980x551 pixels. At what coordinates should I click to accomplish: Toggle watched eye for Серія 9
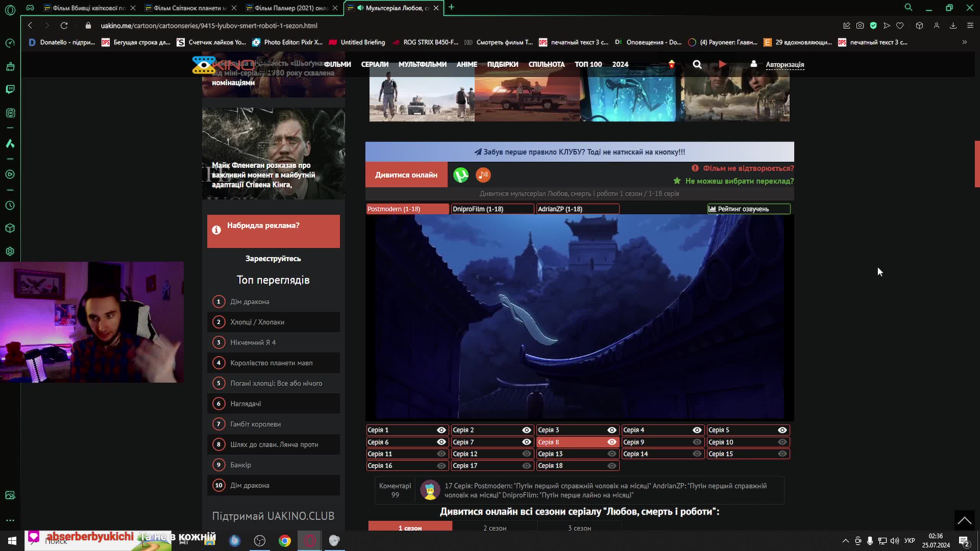click(697, 442)
